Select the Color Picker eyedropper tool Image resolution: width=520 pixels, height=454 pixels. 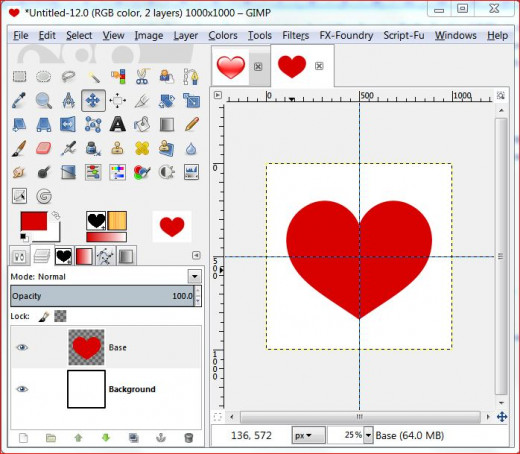click(x=19, y=100)
